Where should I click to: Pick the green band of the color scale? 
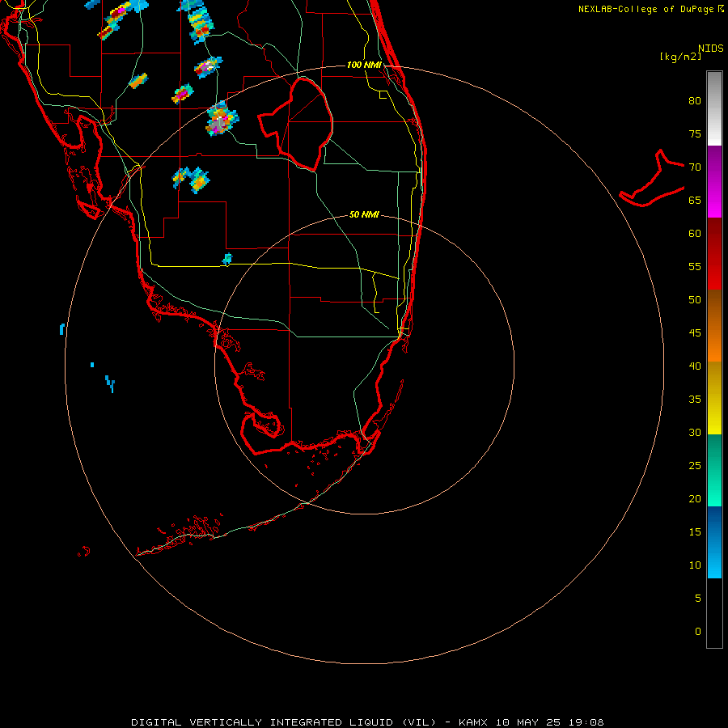click(714, 470)
